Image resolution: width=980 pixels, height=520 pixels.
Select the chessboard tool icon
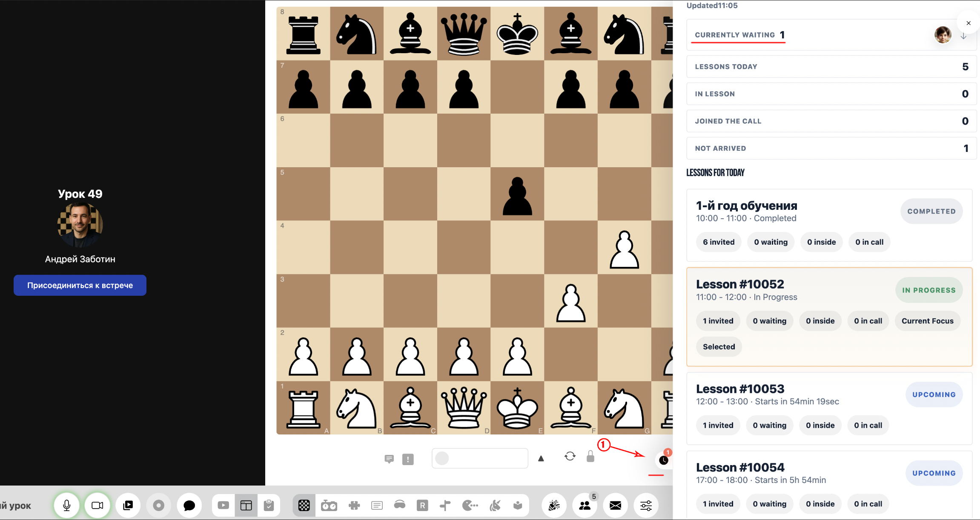click(304, 505)
